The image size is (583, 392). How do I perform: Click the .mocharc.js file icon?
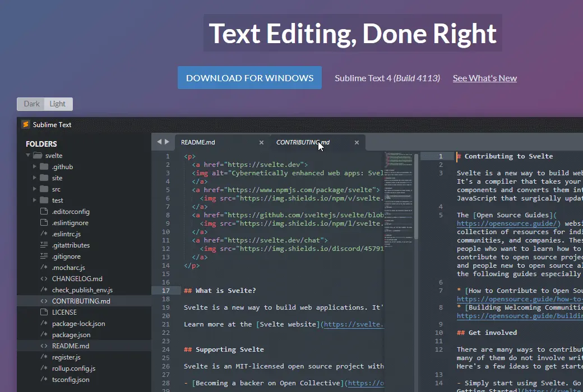click(44, 267)
